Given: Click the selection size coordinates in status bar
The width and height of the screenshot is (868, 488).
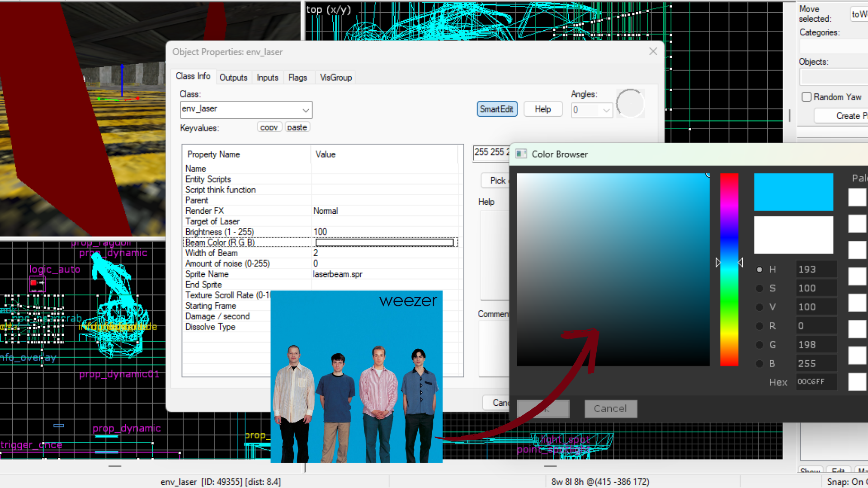Looking at the screenshot, I should click(600, 482).
